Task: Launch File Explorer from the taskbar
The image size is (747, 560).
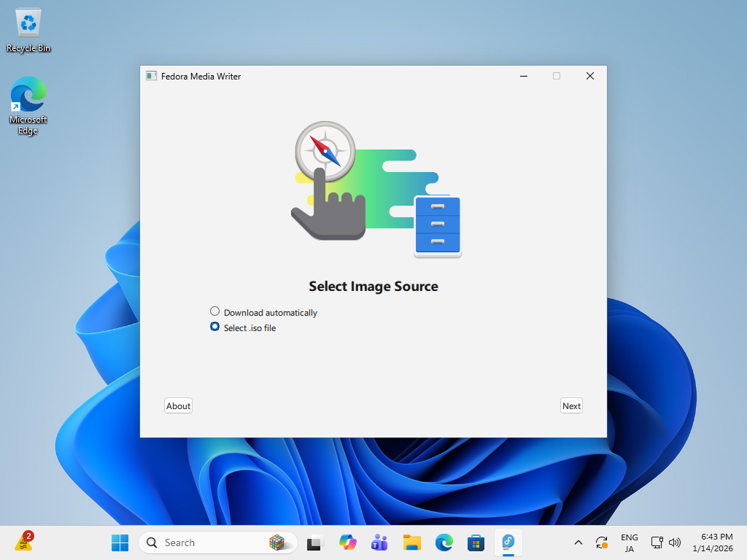Action: pyautogui.click(x=412, y=542)
